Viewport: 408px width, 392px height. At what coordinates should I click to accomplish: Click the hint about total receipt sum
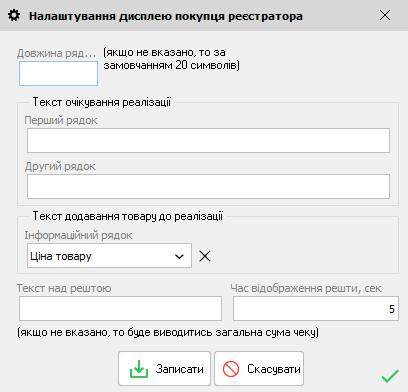pyautogui.click(x=168, y=332)
